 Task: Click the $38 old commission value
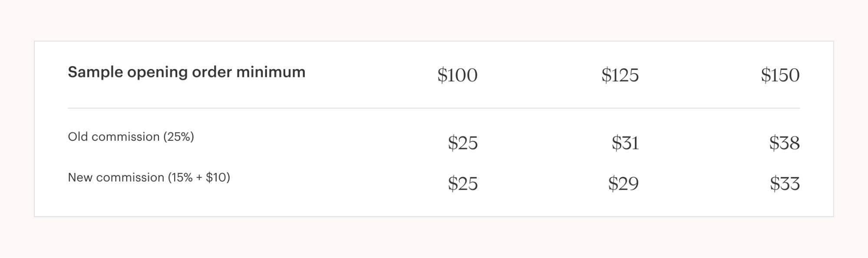[784, 143]
